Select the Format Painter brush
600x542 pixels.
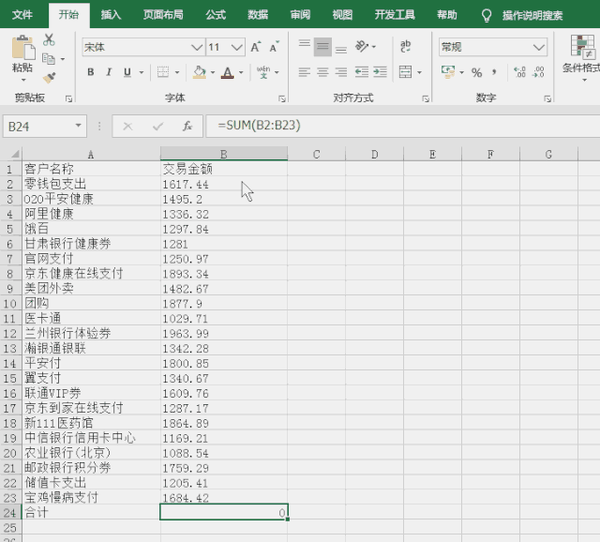click(x=49, y=78)
